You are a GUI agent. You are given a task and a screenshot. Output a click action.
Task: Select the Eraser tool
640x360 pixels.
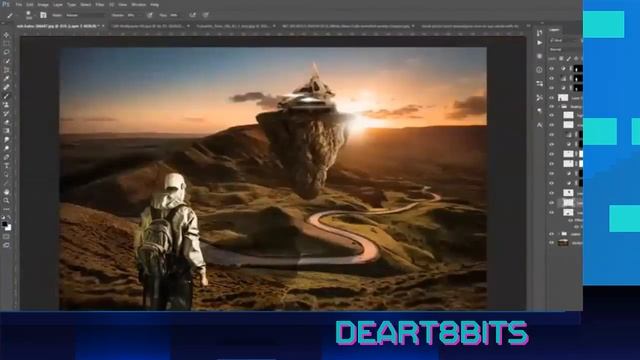(x=6, y=122)
